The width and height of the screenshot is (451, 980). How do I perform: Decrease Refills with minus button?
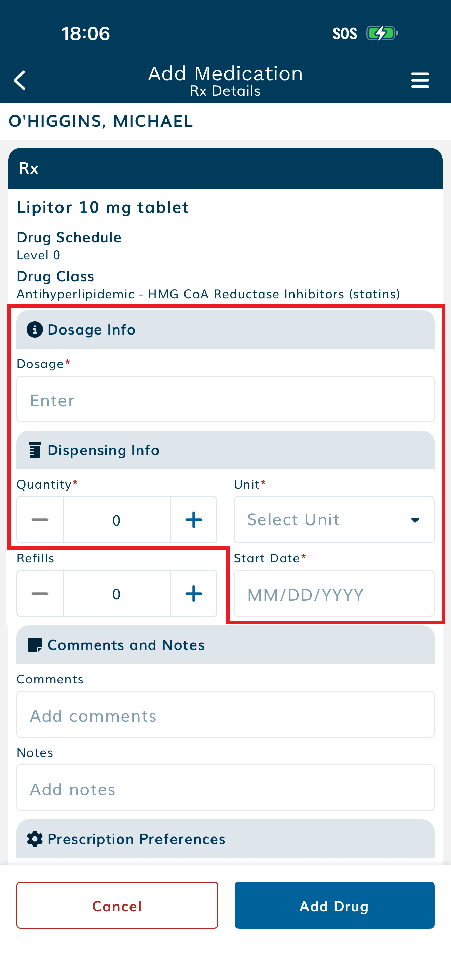click(x=40, y=594)
